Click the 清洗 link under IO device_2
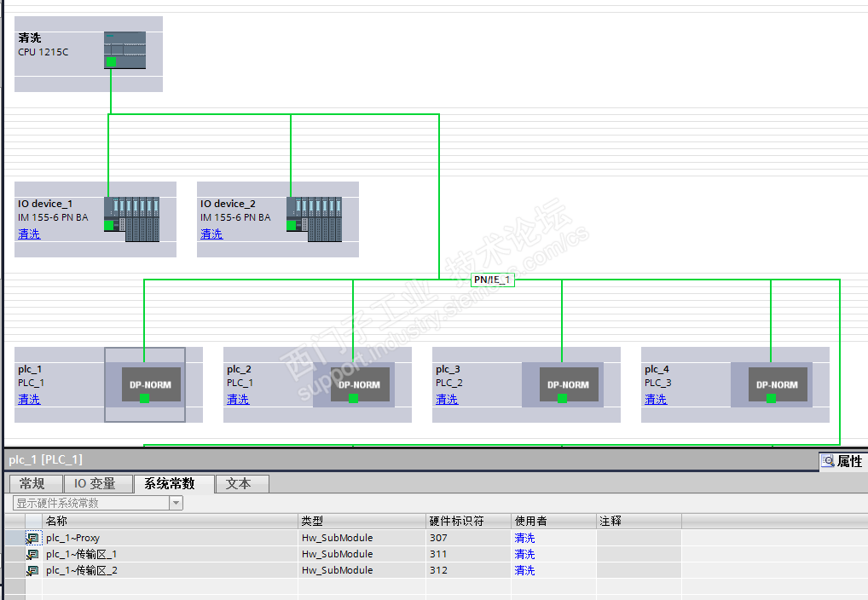 pyautogui.click(x=211, y=234)
